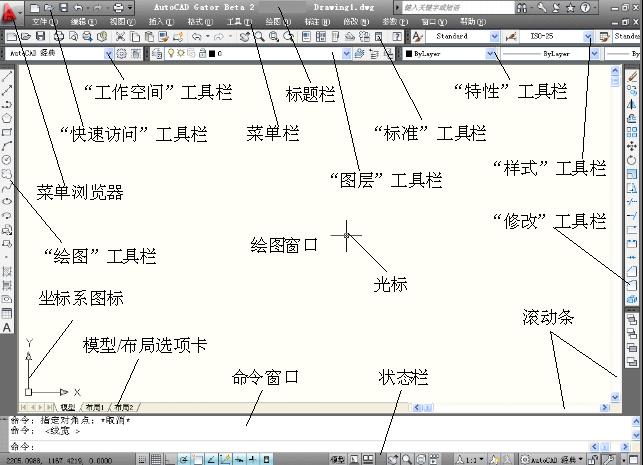
Task: Click Save floppy icon in Standard toolbar
Action: point(40,36)
